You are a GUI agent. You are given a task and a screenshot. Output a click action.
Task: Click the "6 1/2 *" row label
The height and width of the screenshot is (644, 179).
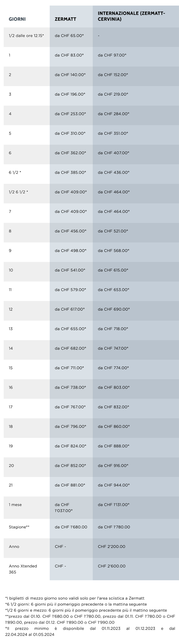pyautogui.click(x=15, y=173)
